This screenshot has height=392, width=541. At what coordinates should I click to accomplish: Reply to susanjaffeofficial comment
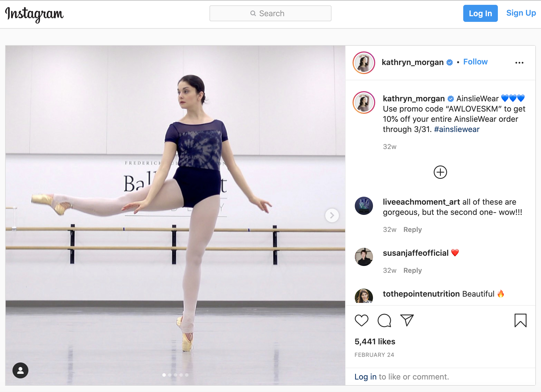[x=412, y=271]
